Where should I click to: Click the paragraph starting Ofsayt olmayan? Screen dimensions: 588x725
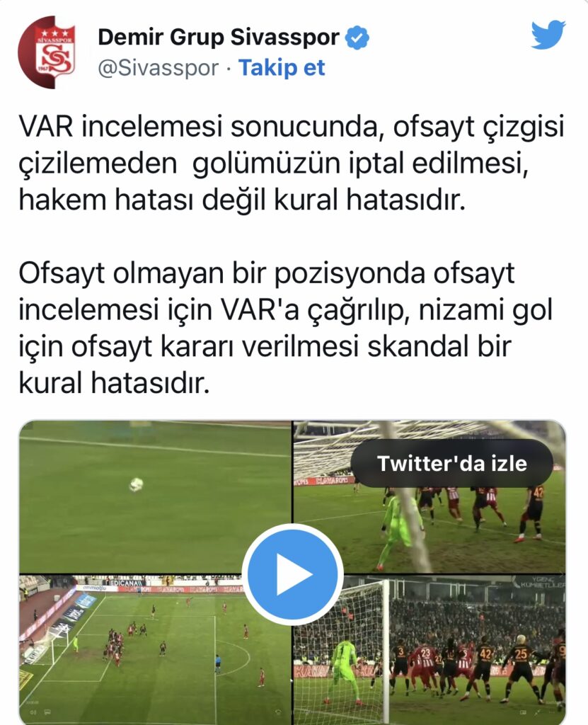(x=286, y=329)
